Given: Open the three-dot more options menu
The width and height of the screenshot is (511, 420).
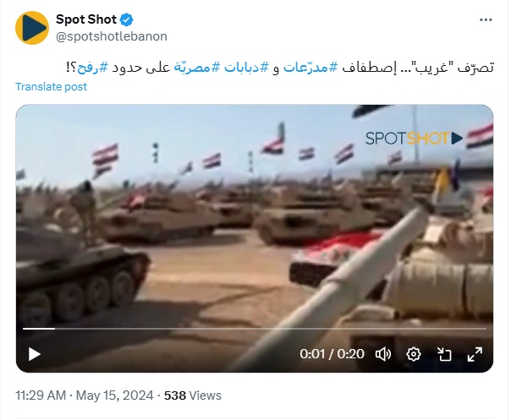Looking at the screenshot, I should click(x=486, y=20).
